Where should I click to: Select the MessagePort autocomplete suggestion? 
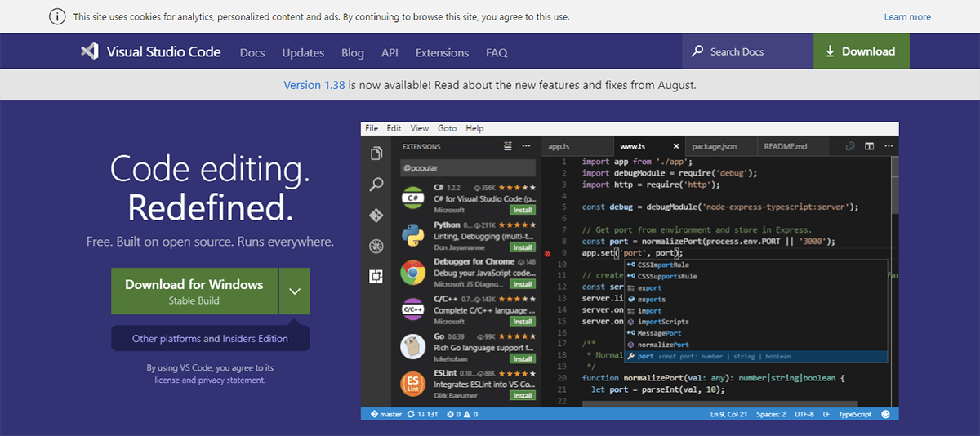755,334
